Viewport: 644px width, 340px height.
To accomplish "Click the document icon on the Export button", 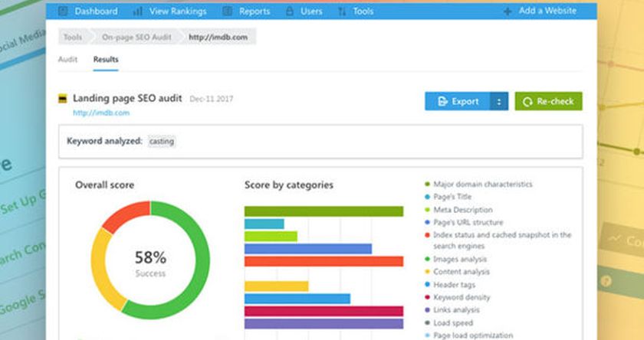I will (x=442, y=101).
